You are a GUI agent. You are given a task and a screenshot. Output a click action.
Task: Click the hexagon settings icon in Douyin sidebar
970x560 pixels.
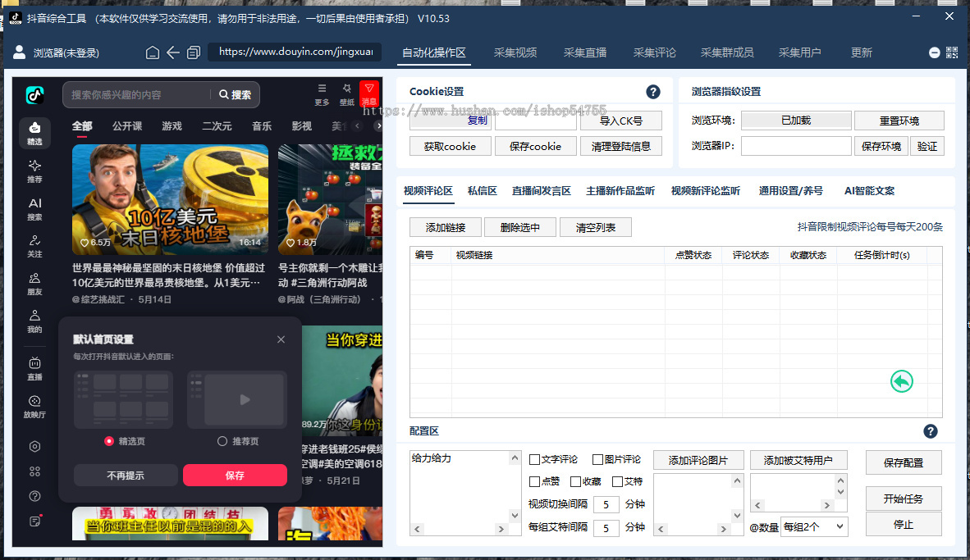pos(34,446)
